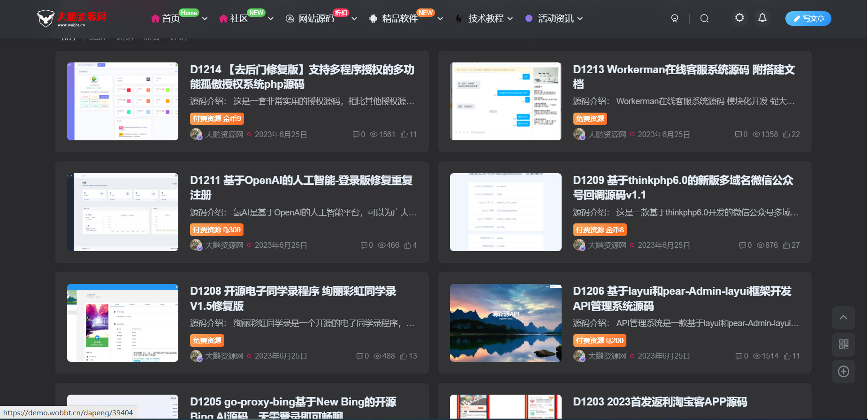Show the QR code floating button
Screen dimensions: 868x420
[843, 344]
